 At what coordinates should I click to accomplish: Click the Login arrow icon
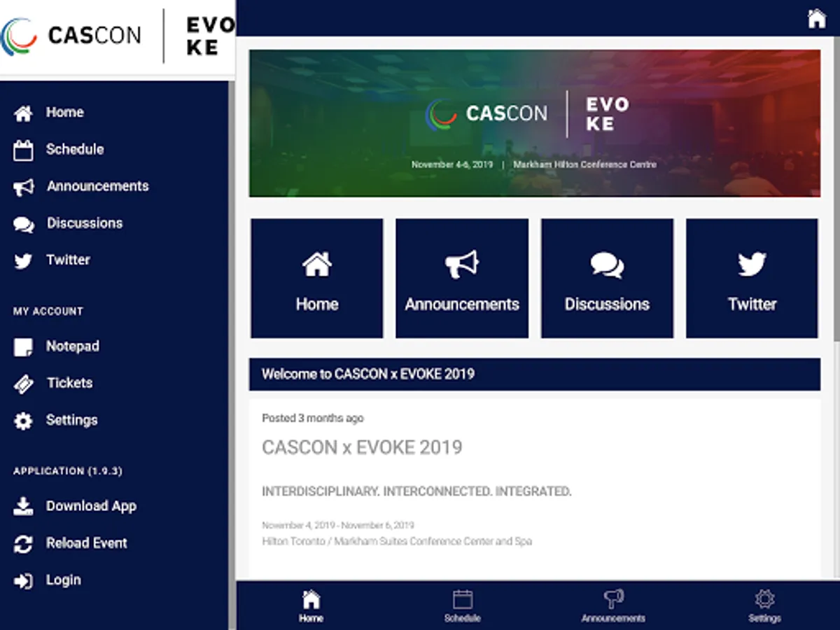pyautogui.click(x=23, y=581)
